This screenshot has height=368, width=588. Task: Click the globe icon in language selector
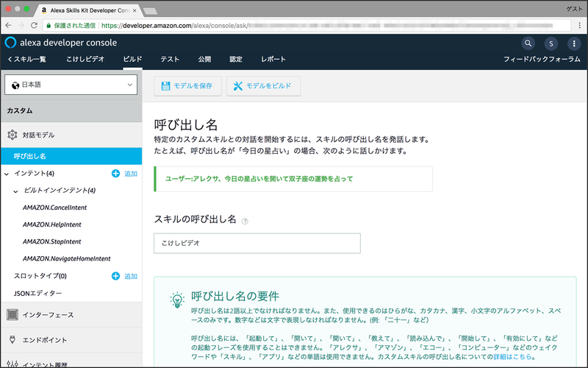click(x=15, y=85)
